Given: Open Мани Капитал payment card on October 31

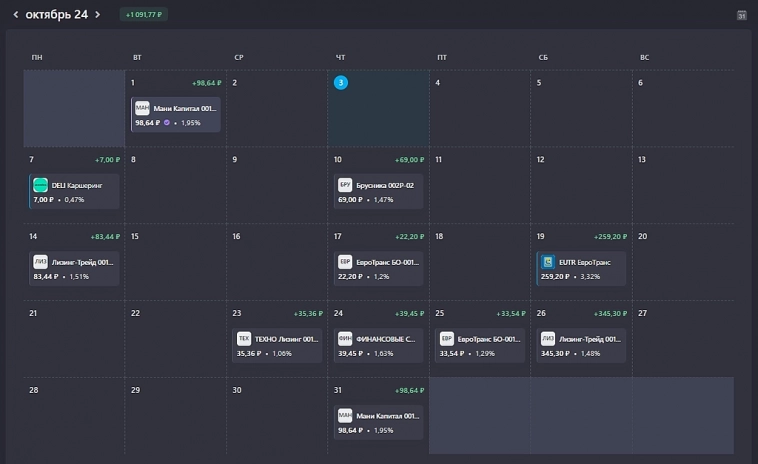Looking at the screenshot, I should coord(378,422).
